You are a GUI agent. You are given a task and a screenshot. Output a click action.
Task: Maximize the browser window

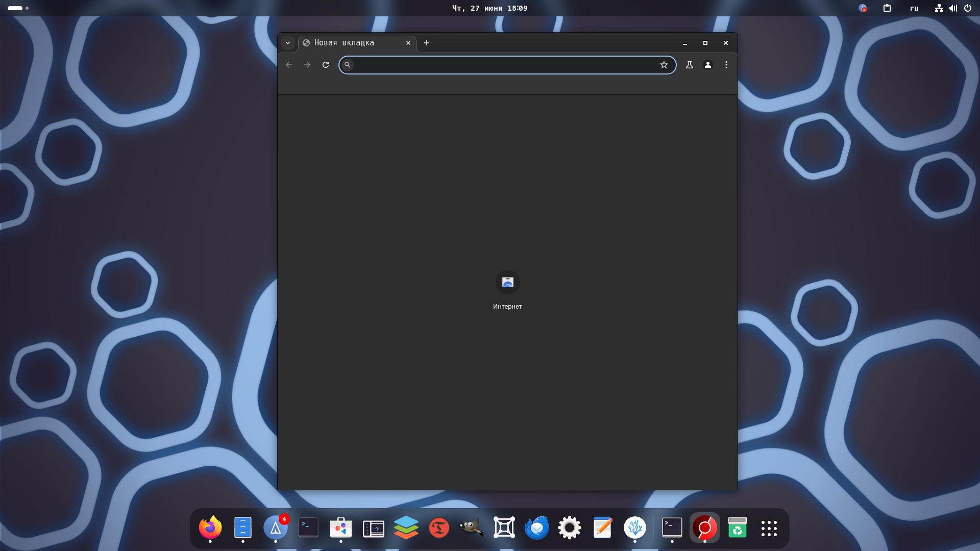click(705, 43)
